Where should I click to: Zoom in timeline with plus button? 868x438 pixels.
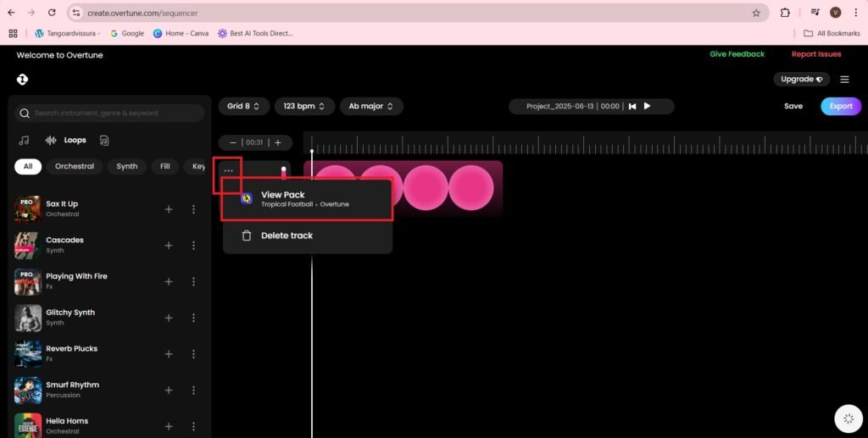pos(278,142)
